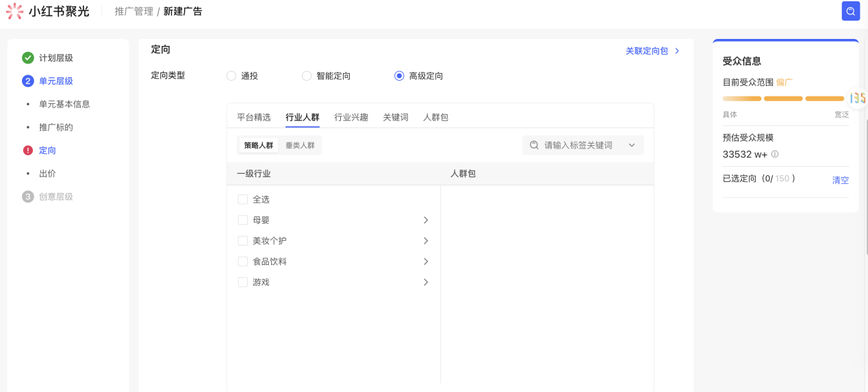The width and height of the screenshot is (868, 392).
Task: Expand the 游戏 row chevron
Action: click(x=426, y=282)
